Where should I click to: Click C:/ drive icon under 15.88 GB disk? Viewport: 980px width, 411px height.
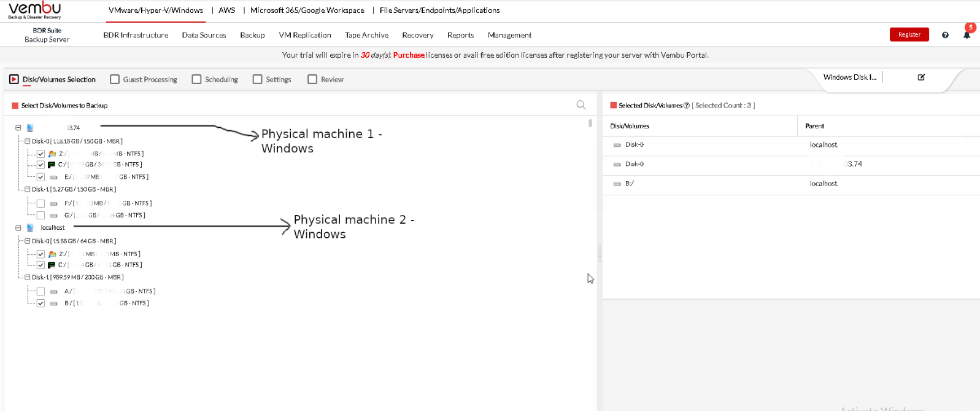[52, 265]
